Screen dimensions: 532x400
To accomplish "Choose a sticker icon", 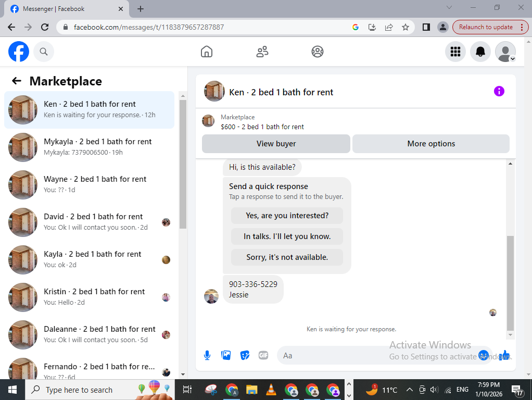I will coord(245,355).
